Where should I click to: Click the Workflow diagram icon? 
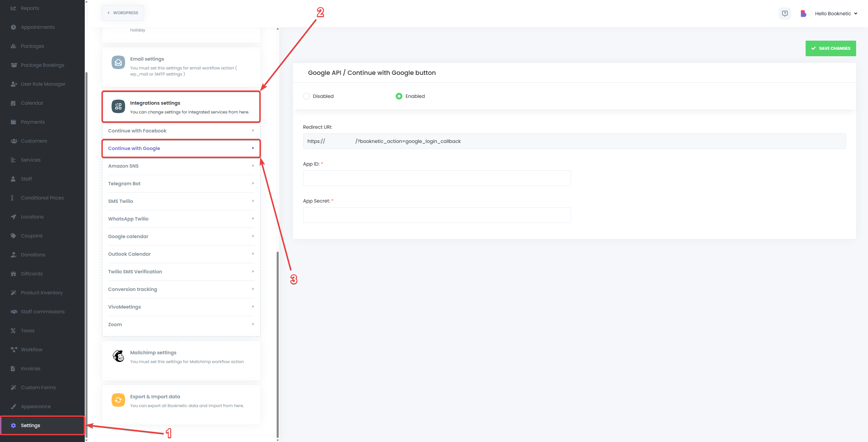click(14, 350)
